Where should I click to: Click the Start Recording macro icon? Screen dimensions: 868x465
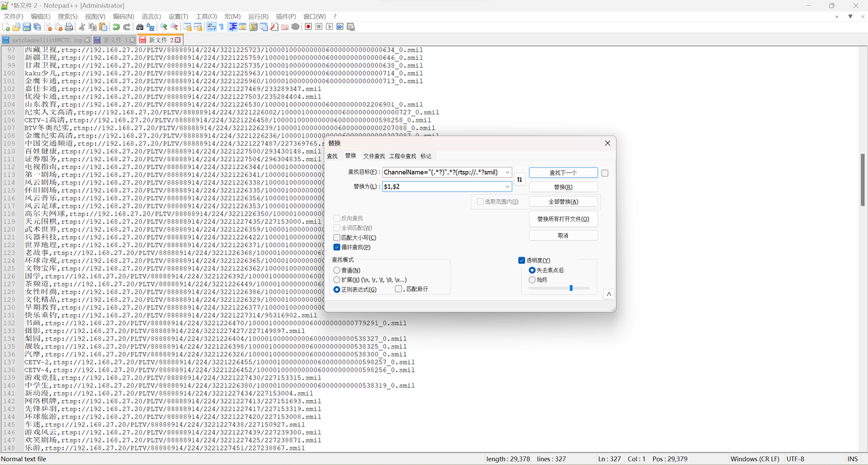point(308,27)
